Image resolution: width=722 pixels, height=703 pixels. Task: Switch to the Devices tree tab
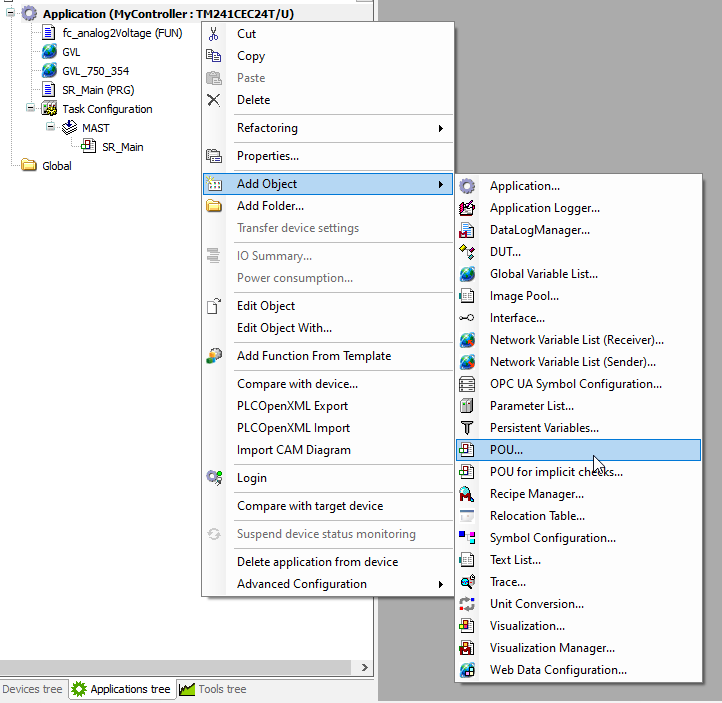click(33, 689)
